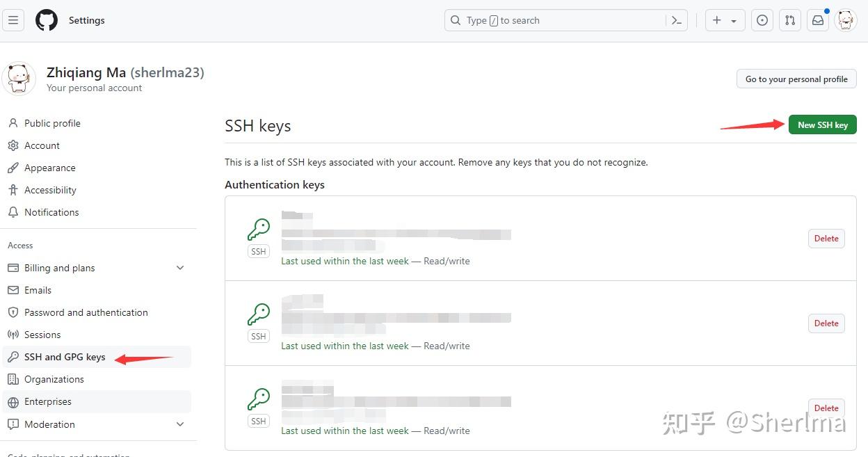Click the Password and authentication shield icon

tap(13, 312)
